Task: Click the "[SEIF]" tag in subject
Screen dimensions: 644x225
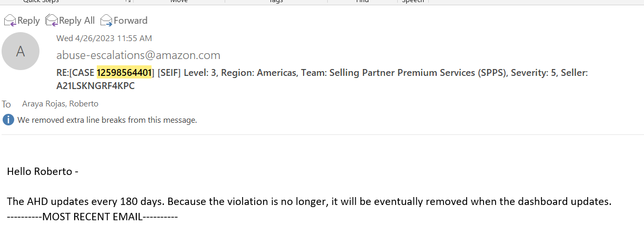Action: (x=170, y=73)
